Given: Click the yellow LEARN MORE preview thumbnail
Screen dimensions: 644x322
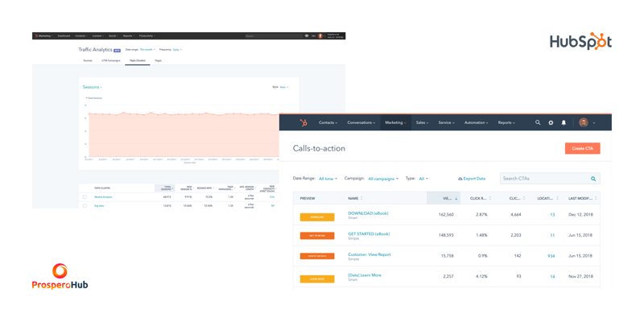Looking at the screenshot, I should (x=317, y=279).
